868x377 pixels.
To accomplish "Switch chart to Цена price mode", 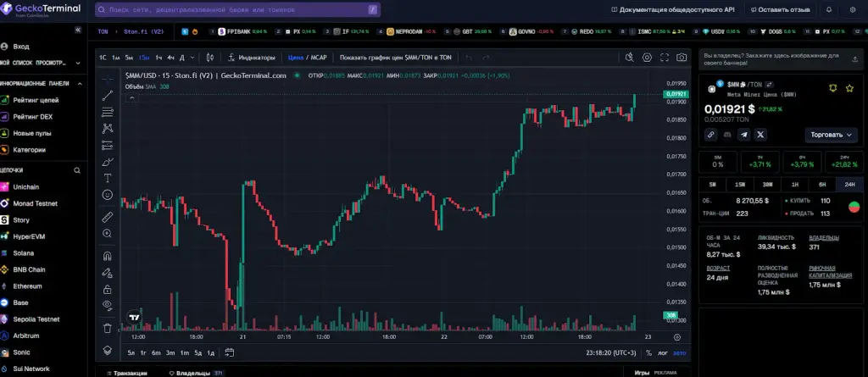I will click(296, 57).
